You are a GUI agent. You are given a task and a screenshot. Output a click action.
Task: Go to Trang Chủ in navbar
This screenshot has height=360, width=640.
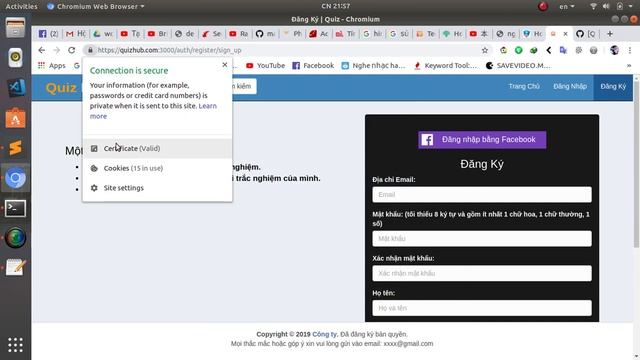(524, 86)
